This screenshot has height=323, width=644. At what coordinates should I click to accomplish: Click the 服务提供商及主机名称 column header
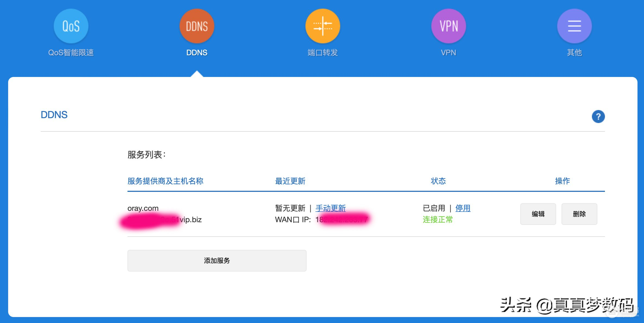pyautogui.click(x=165, y=181)
